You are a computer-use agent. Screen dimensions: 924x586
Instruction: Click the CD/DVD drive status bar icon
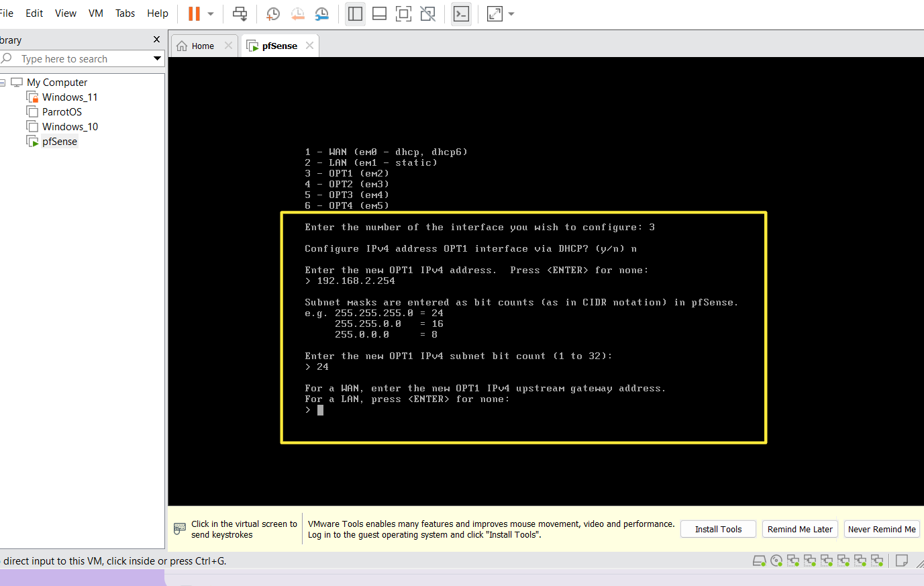(x=776, y=560)
